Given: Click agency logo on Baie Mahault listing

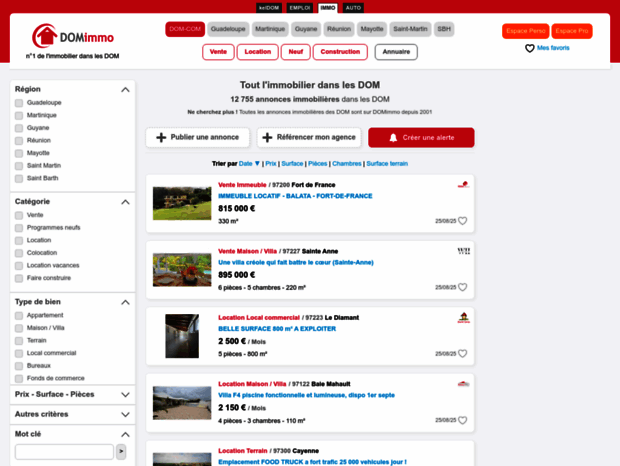Looking at the screenshot, I should (x=463, y=384).
